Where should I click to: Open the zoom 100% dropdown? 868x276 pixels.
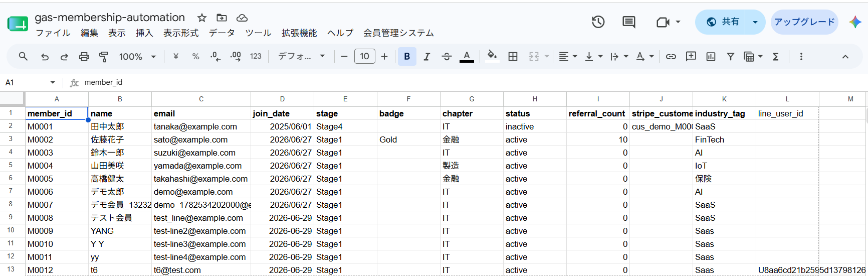(137, 57)
